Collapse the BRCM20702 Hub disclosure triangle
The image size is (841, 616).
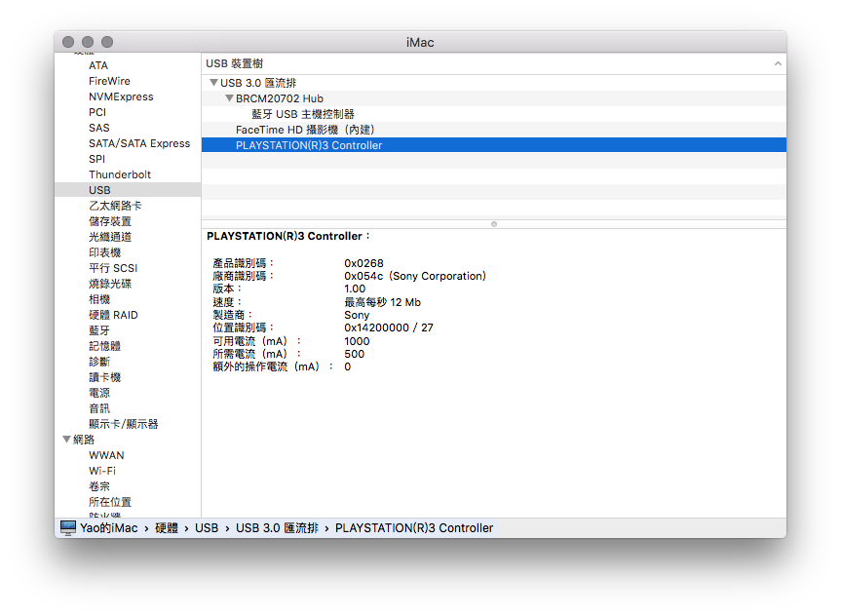click(x=229, y=98)
